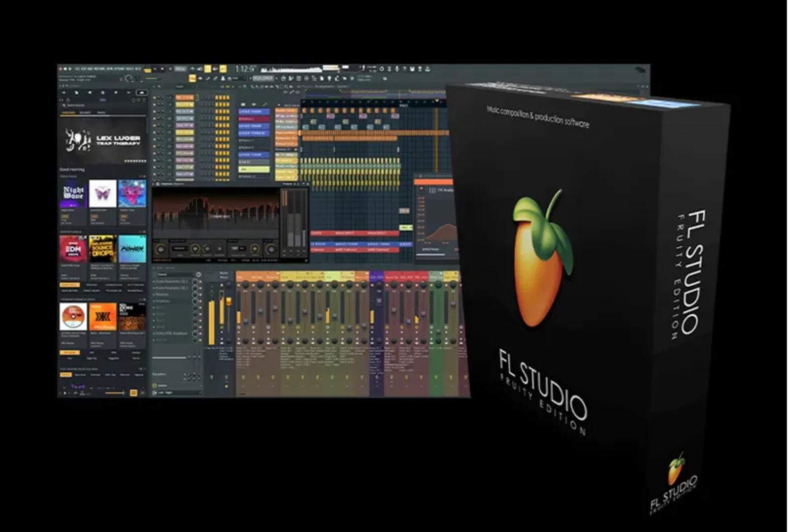Select the speaker icon tab in browser
The image size is (788, 532).
pyautogui.click(x=90, y=92)
